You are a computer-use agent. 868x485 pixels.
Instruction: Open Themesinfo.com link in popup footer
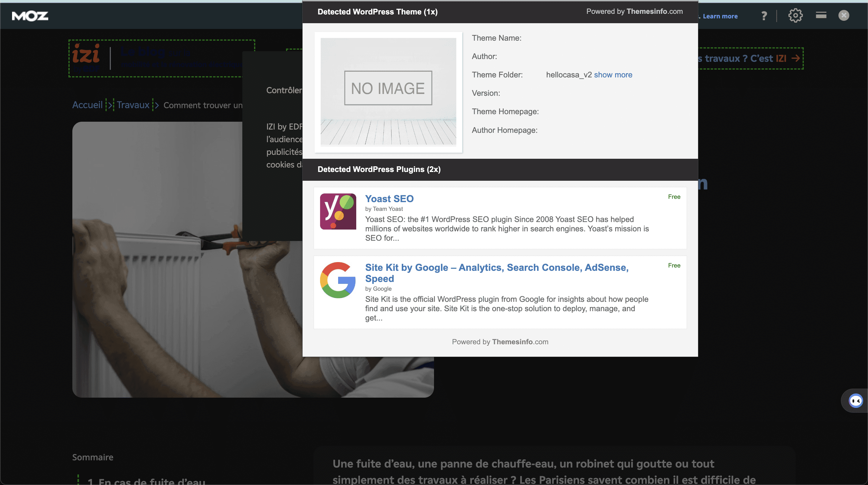tap(520, 342)
